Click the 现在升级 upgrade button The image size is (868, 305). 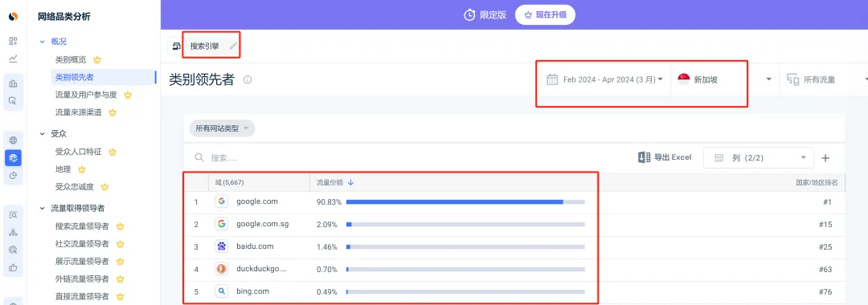point(545,15)
